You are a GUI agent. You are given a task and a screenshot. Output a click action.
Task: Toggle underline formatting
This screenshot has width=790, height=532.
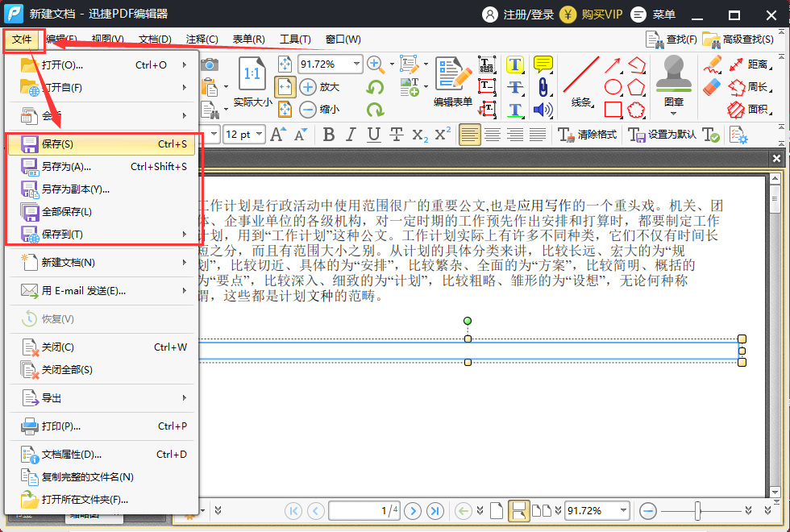pyautogui.click(x=373, y=135)
